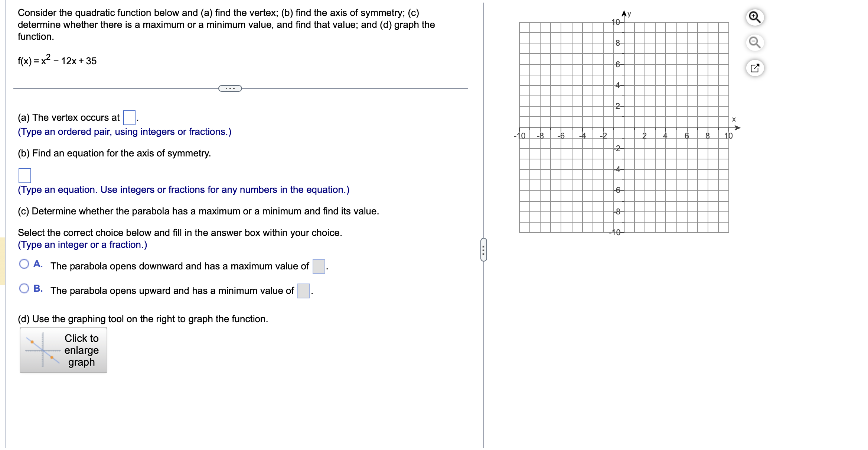Select choice B, parabola opens upward

click(x=24, y=288)
